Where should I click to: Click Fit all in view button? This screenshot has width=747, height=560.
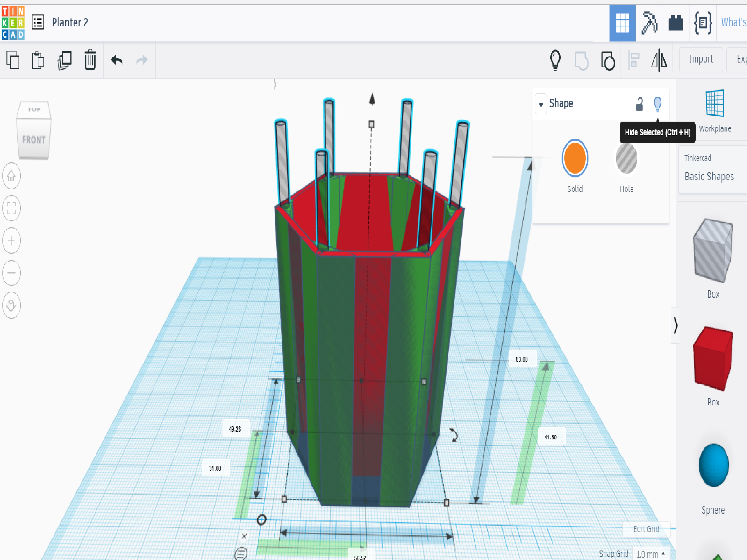point(12,208)
